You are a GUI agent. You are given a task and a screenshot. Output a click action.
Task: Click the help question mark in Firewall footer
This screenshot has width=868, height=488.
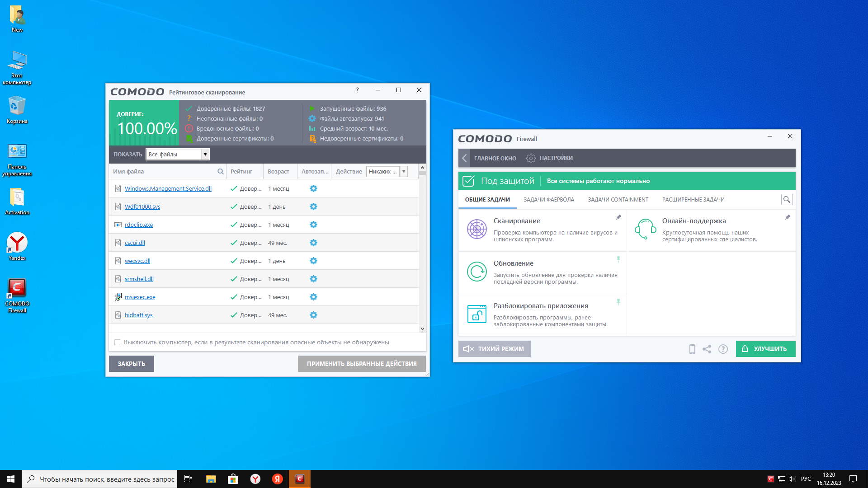click(x=723, y=349)
